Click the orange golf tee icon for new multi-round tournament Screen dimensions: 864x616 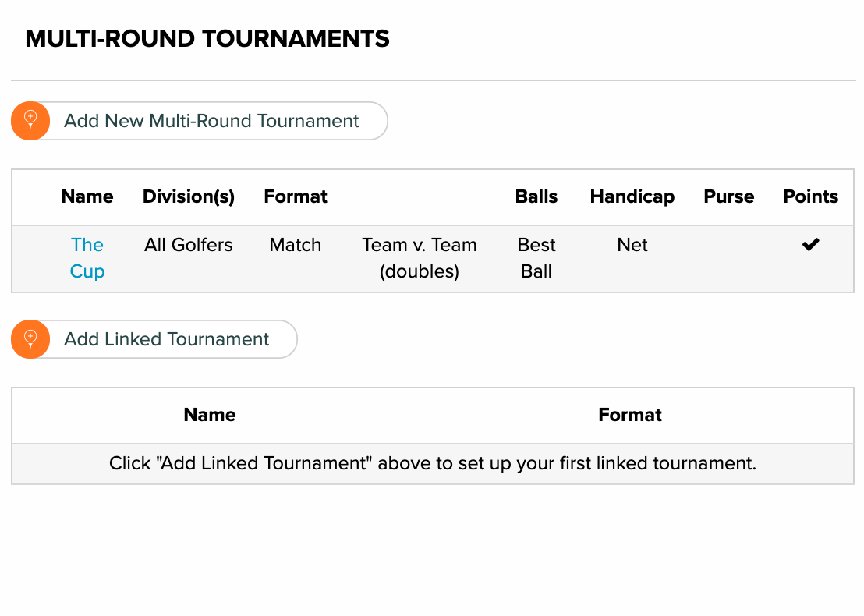pos(30,121)
